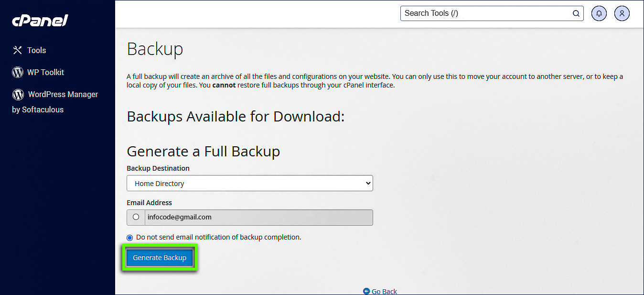Screen dimensions: 644x295
Task: Click the cPanel logo
Action: [40, 21]
